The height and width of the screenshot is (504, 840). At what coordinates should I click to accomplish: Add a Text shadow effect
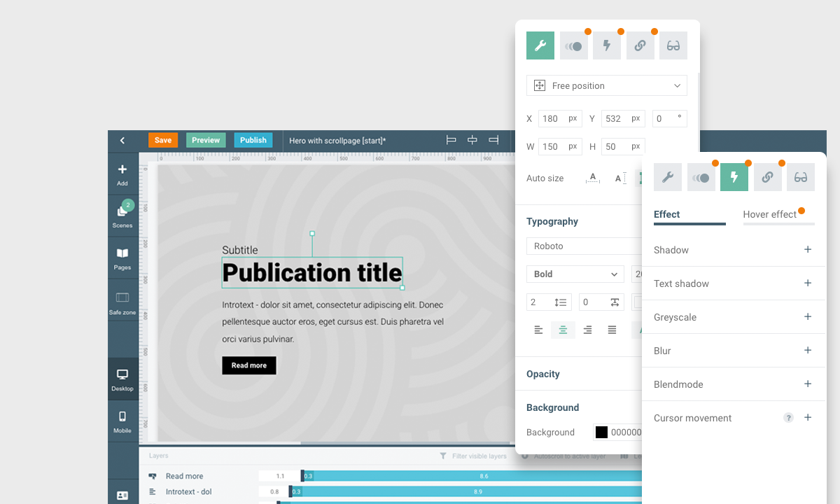coord(808,283)
